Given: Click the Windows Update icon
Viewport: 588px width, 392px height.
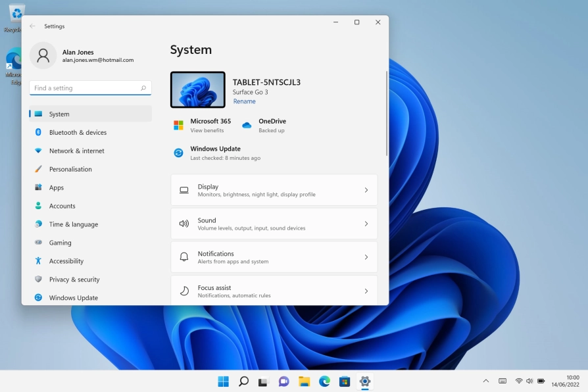Looking at the screenshot, I should 178,153.
